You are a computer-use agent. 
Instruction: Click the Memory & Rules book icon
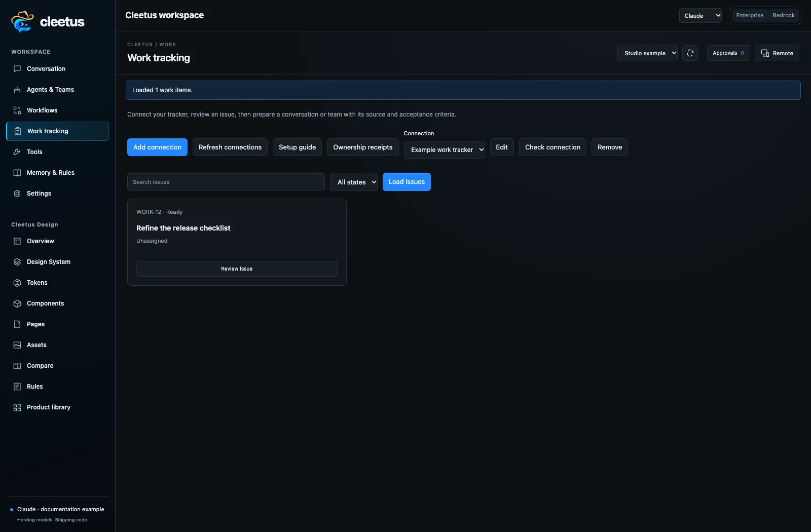point(17,173)
